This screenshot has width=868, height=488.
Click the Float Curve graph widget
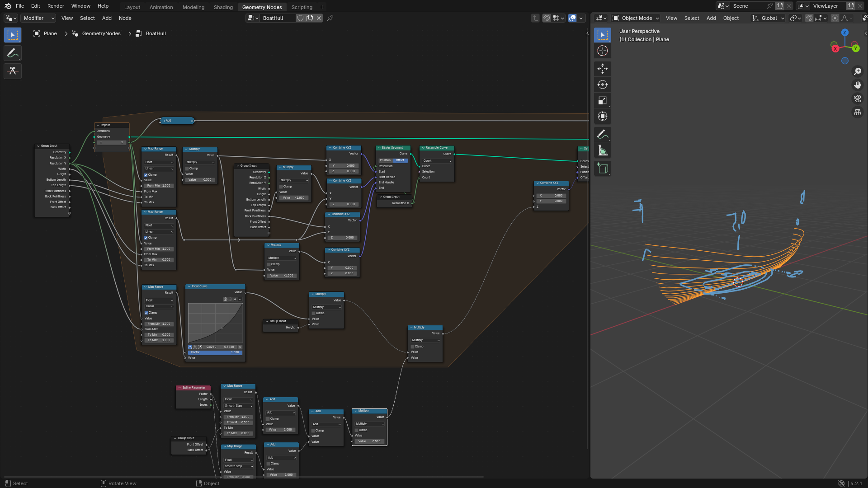(215, 324)
